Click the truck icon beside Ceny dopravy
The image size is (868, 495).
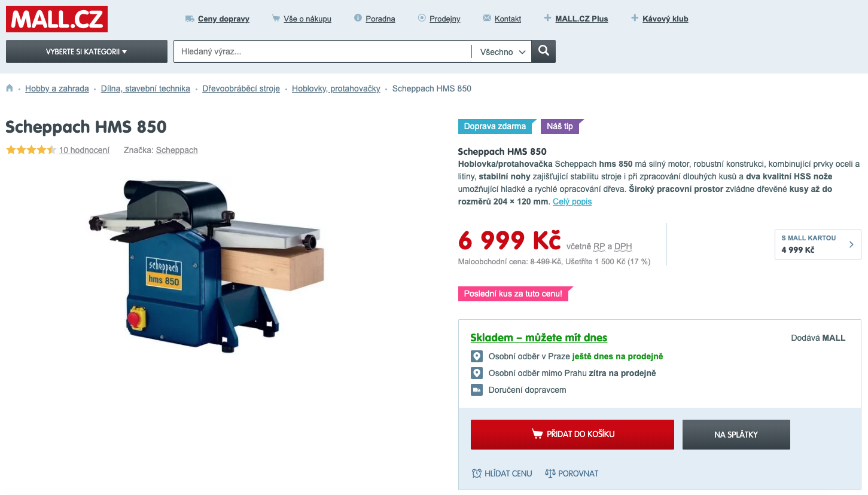190,19
